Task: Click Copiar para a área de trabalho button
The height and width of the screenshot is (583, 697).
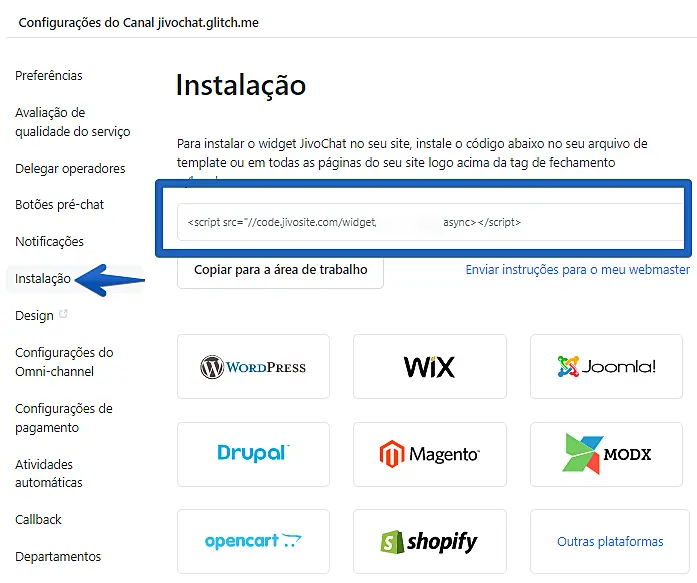Action: (x=280, y=269)
